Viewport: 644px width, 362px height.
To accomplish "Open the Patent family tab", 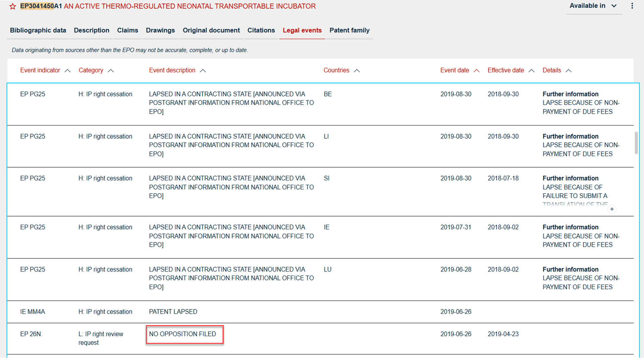I will pyautogui.click(x=349, y=31).
